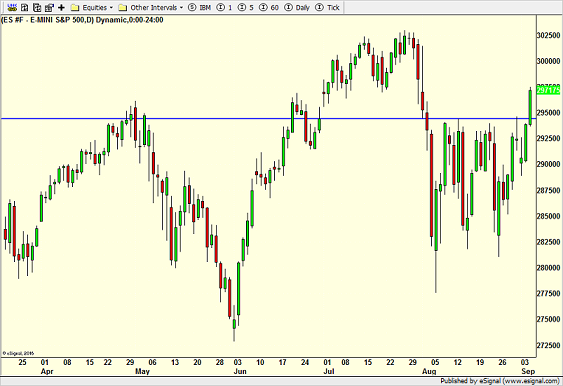Click the second toolbar window icon
The image size is (563, 386).
(24, 7)
